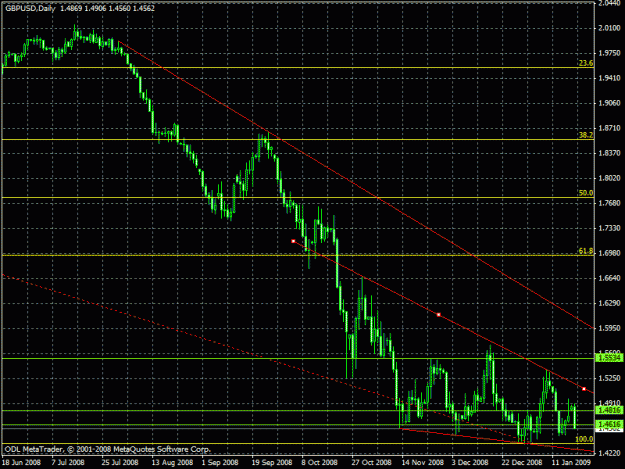Click the 1.5950 price axis label
This screenshot has height=469, width=625.
tap(609, 328)
